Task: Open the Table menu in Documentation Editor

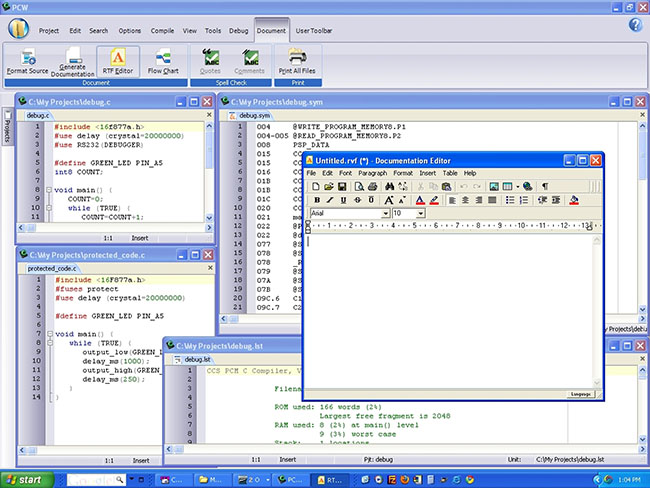Action: pos(450,173)
